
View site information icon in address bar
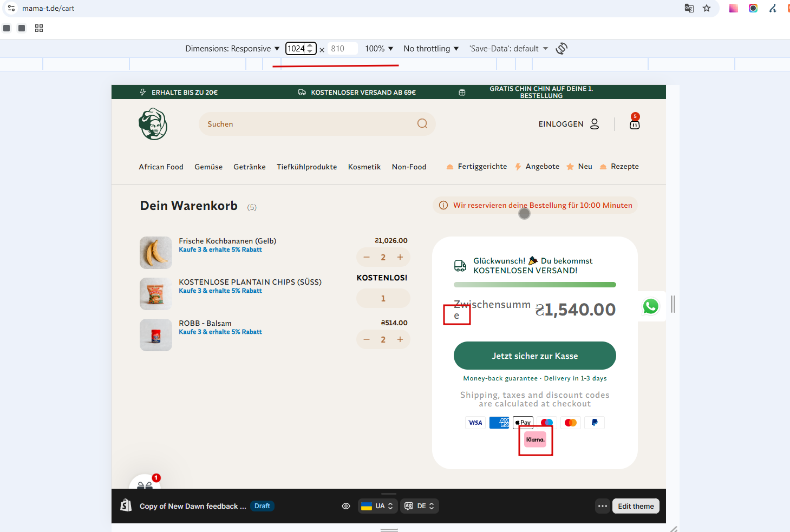11,8
